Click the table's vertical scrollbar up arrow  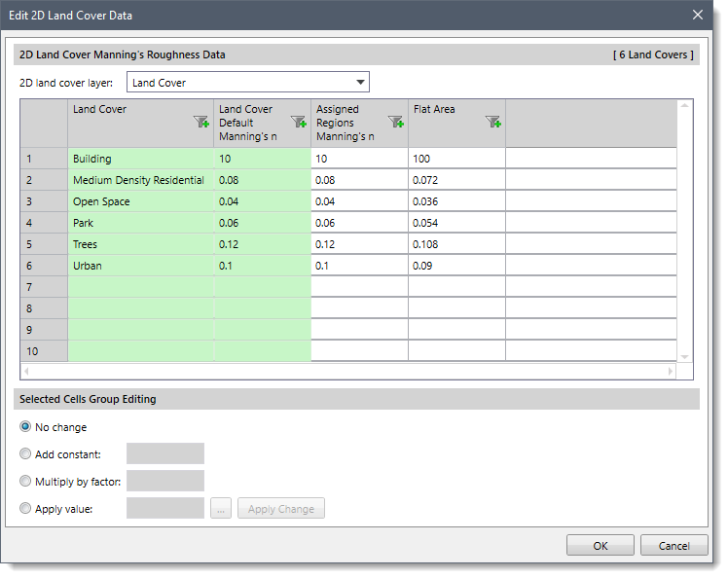click(x=684, y=105)
